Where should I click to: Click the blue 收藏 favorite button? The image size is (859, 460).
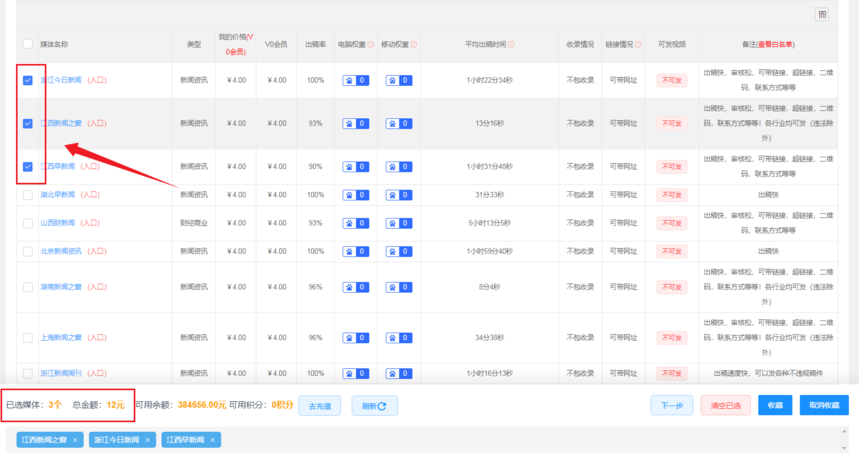pyautogui.click(x=775, y=405)
